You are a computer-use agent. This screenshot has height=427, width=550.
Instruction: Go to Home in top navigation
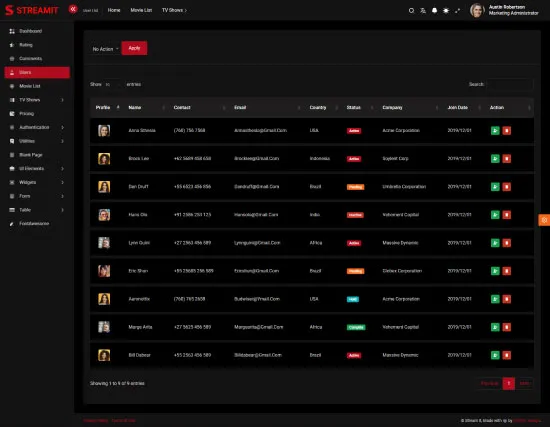114,10
